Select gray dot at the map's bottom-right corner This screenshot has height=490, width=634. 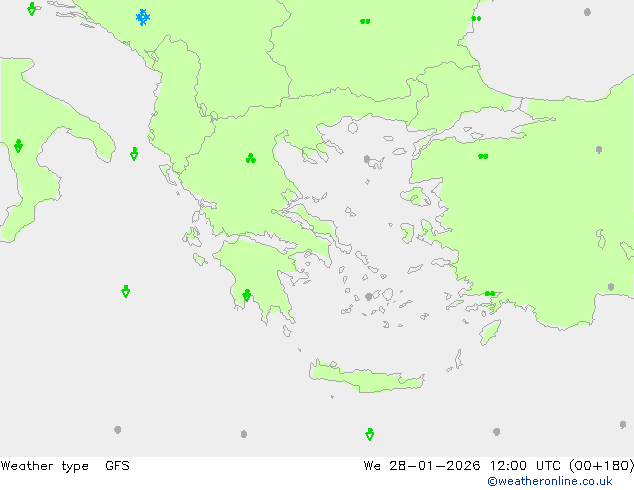point(623,425)
